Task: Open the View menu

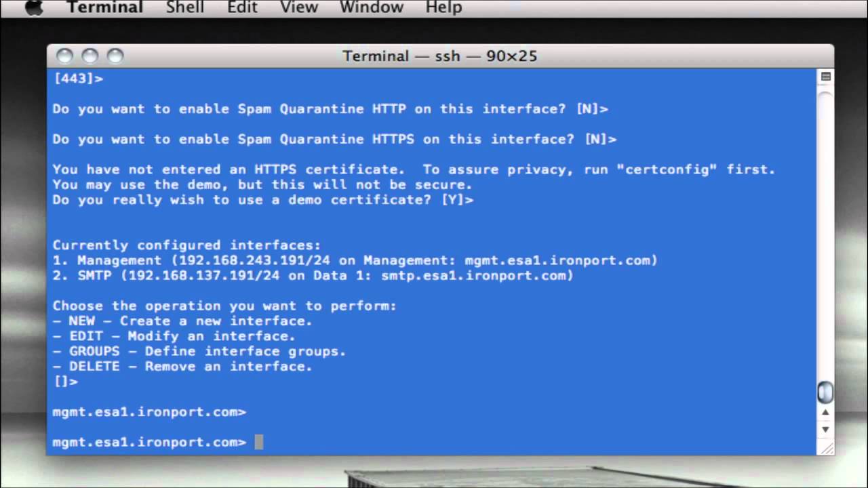Action: [298, 7]
